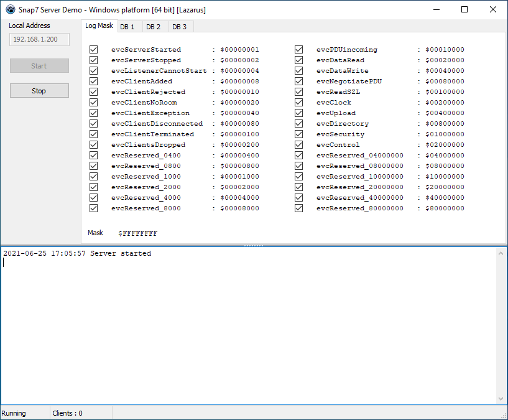Uncheck evcReserved_10000000 checkbox
508x420 pixels.
pos(298,177)
